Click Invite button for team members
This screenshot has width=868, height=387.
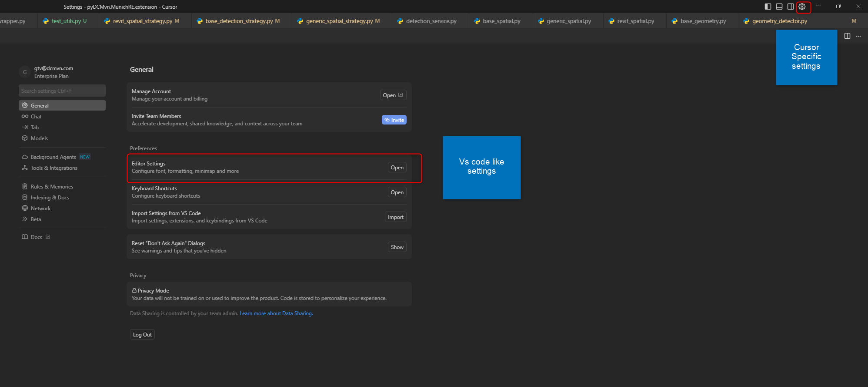(x=394, y=120)
